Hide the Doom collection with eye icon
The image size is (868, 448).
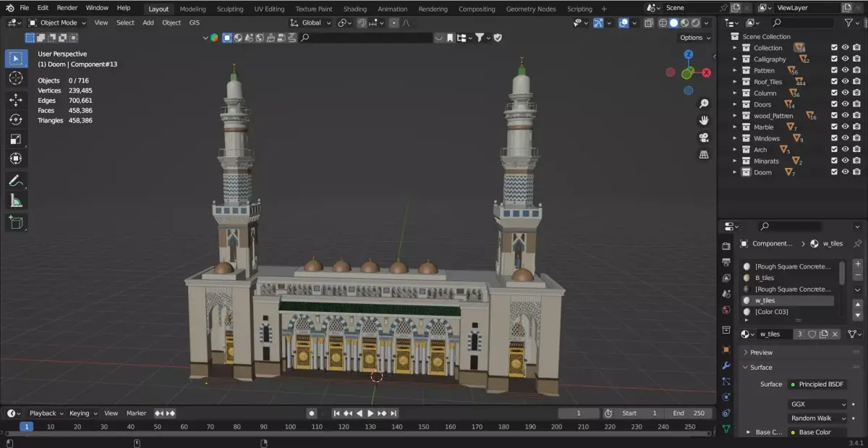845,172
